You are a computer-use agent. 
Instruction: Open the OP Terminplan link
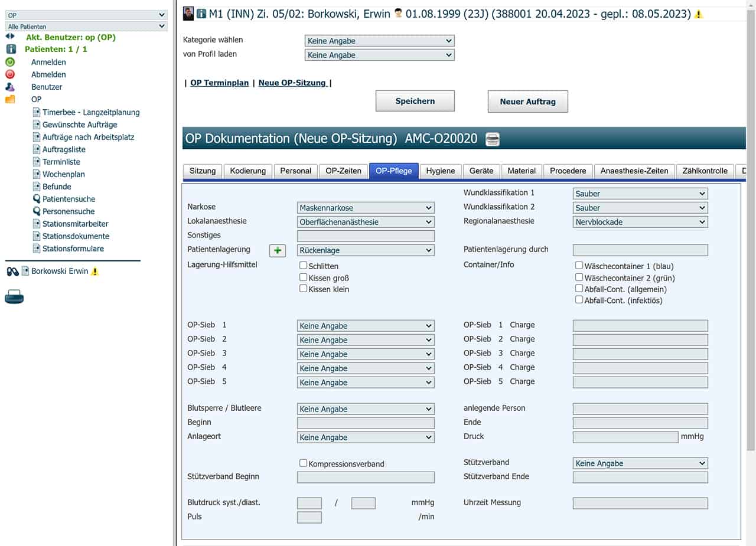(x=219, y=83)
